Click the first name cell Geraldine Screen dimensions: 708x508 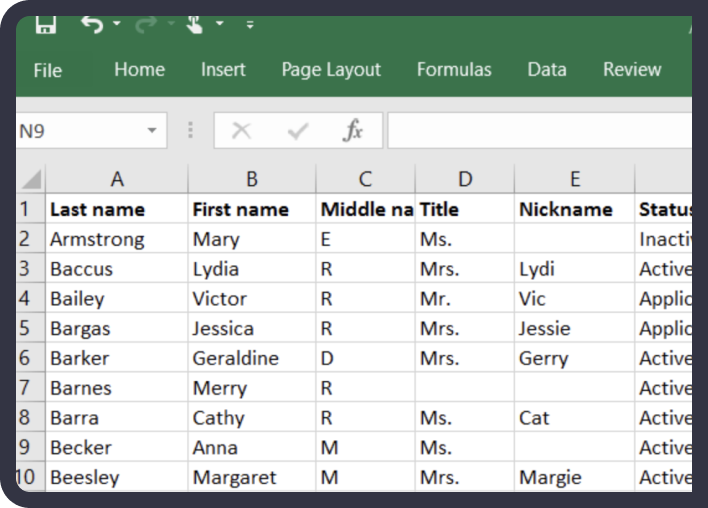pyautogui.click(x=252, y=358)
